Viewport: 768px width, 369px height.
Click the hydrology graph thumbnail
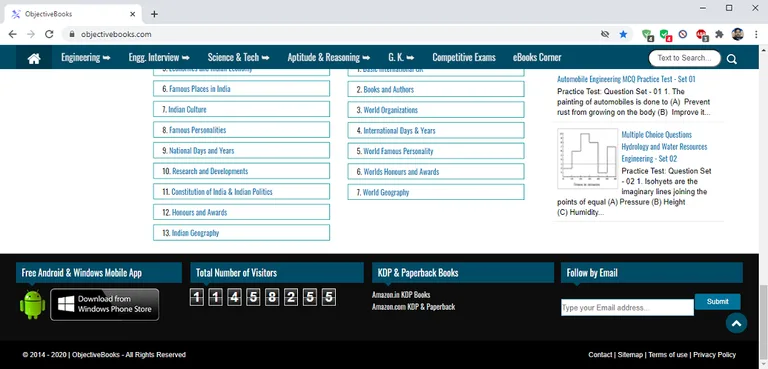[587, 158]
